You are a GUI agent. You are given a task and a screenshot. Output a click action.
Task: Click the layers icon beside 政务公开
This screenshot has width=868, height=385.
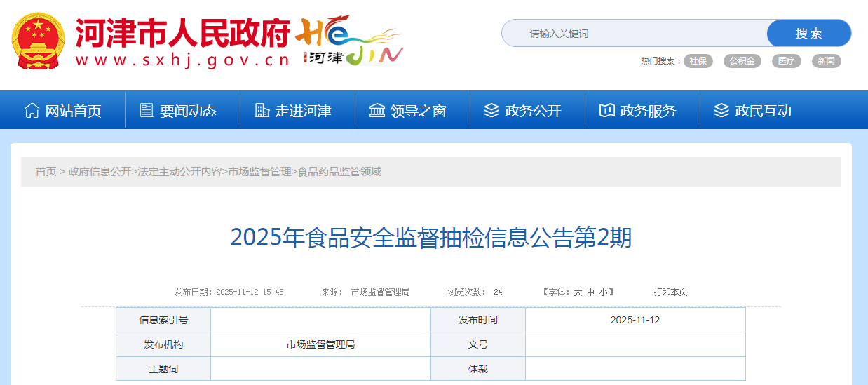[x=491, y=110]
